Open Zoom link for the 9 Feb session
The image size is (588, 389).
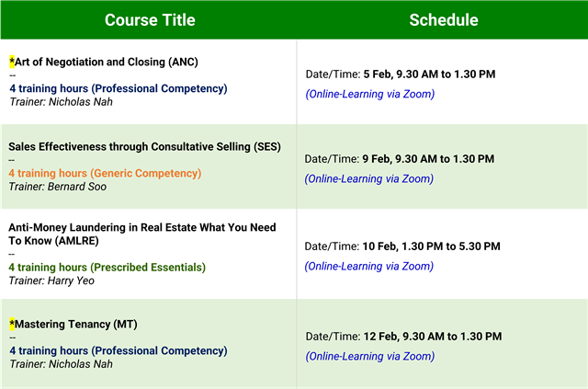[369, 178]
